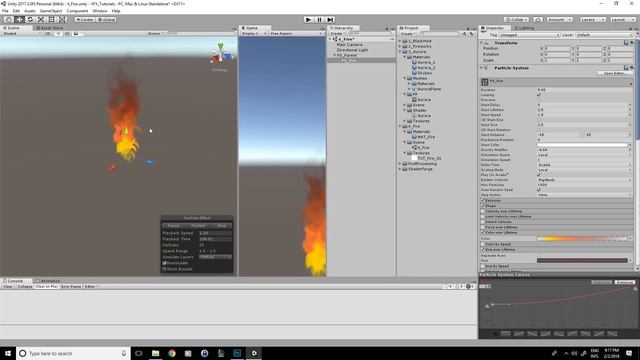
Task: Open Scaling Mode dropdown
Action: point(584,170)
